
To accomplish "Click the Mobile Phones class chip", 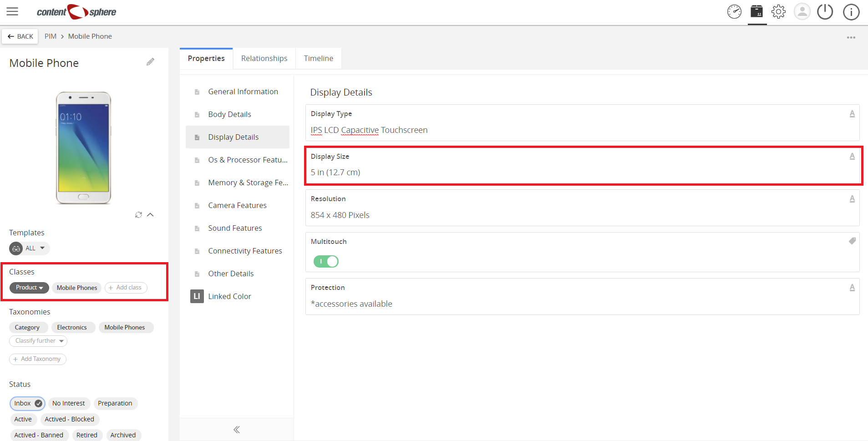I will tap(77, 288).
